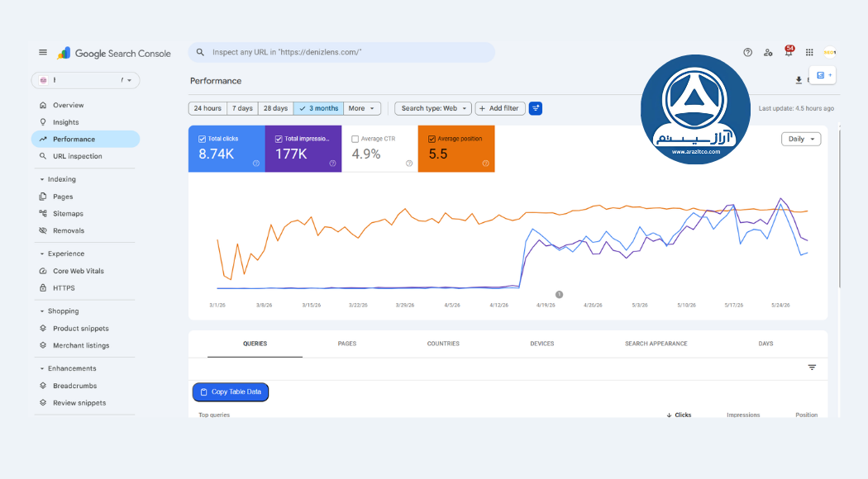Image resolution: width=868 pixels, height=479 pixels.
Task: Open Overview from the sidebar
Action: (85, 105)
